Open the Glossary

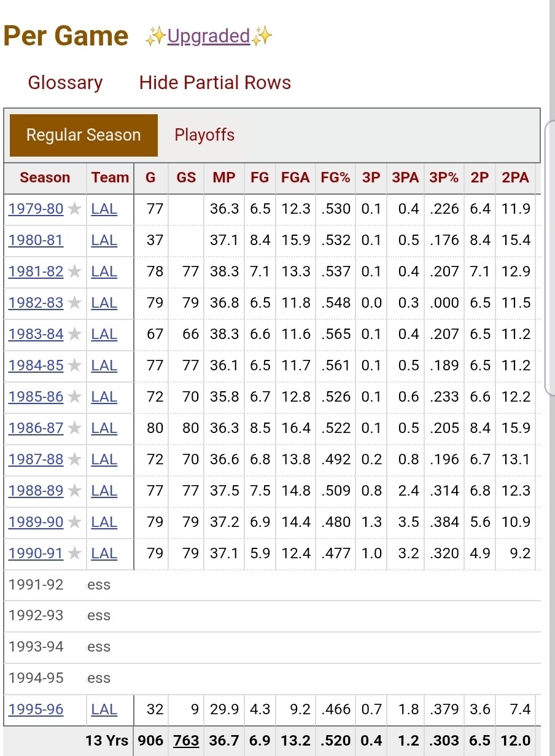(x=65, y=83)
